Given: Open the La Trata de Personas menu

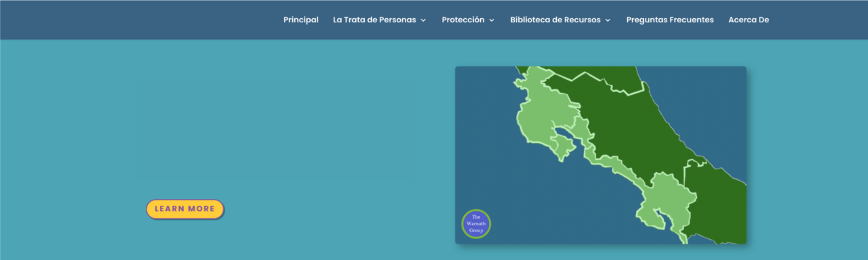Looking at the screenshot, I should [x=374, y=20].
